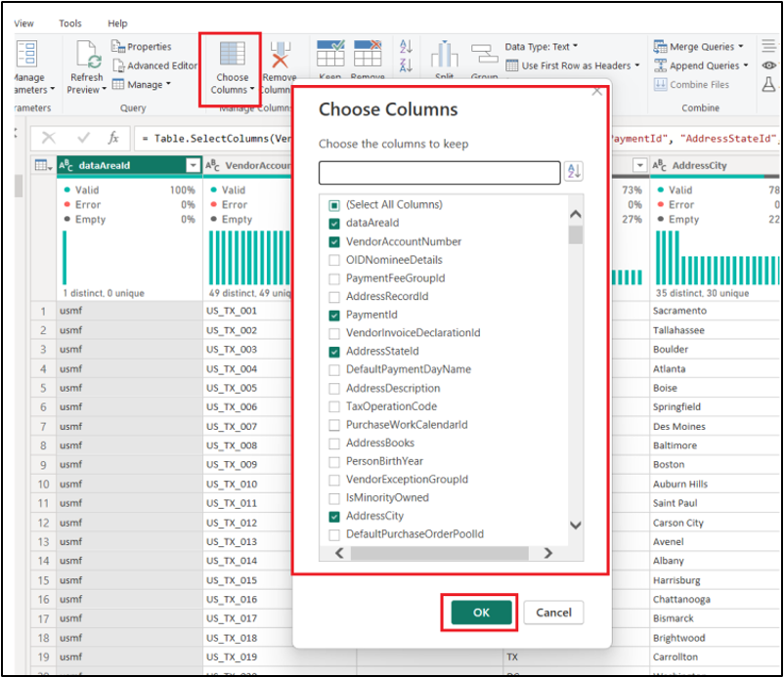Uncheck the PaymentId column checkbox
784x677 pixels.
click(334, 315)
